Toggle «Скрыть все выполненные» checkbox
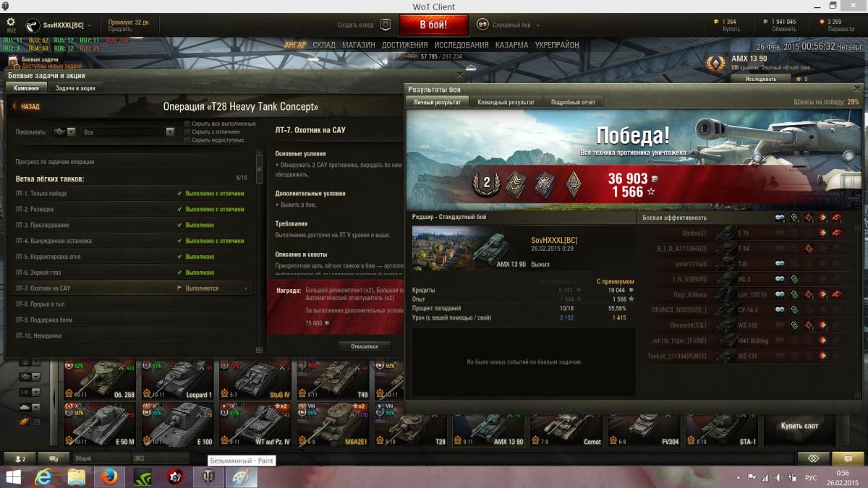This screenshot has width=868, height=488. (x=188, y=124)
